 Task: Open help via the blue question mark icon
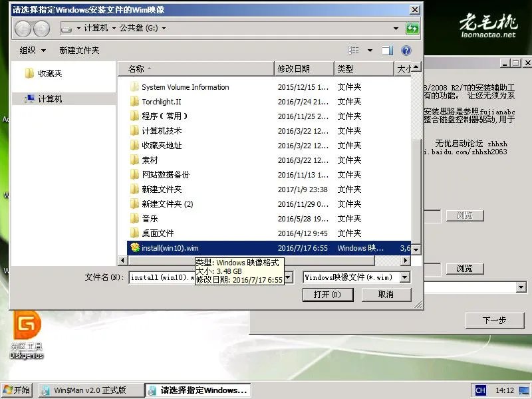click(405, 50)
